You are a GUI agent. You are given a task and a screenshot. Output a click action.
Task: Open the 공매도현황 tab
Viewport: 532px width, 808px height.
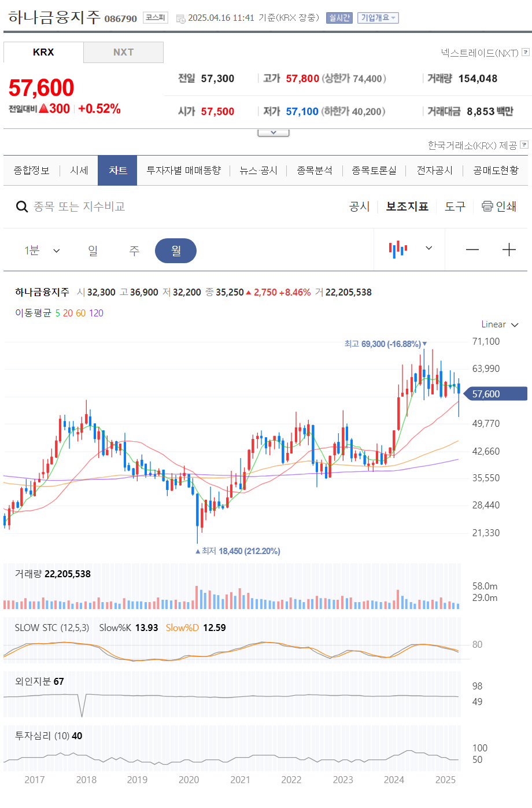(x=496, y=171)
